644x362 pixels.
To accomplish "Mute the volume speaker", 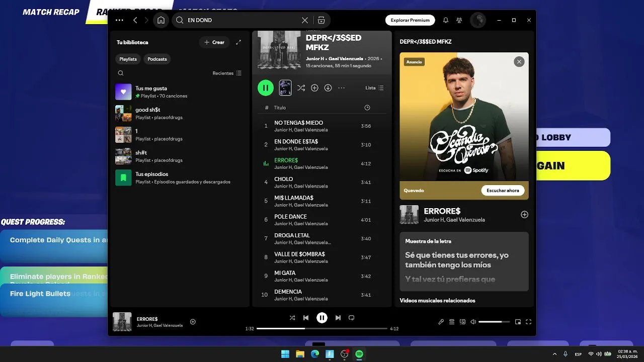I will click(x=473, y=322).
